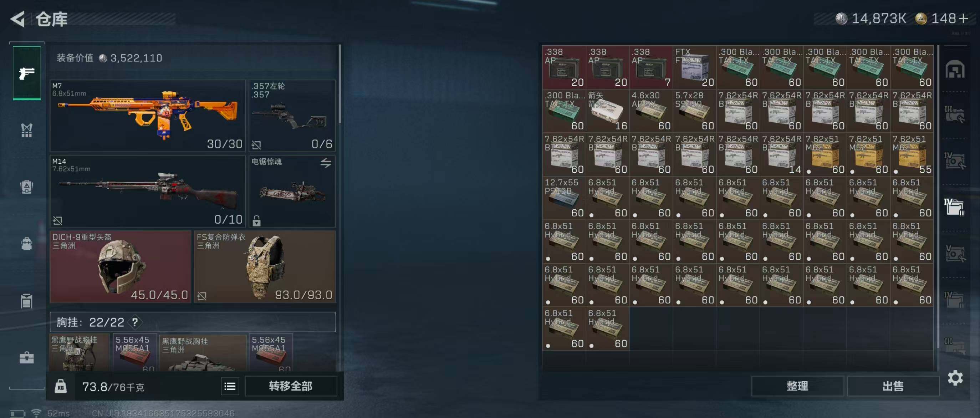This screenshot has height=418, width=980.
Task: Click the weight lock KG icon
Action: [x=61, y=386]
